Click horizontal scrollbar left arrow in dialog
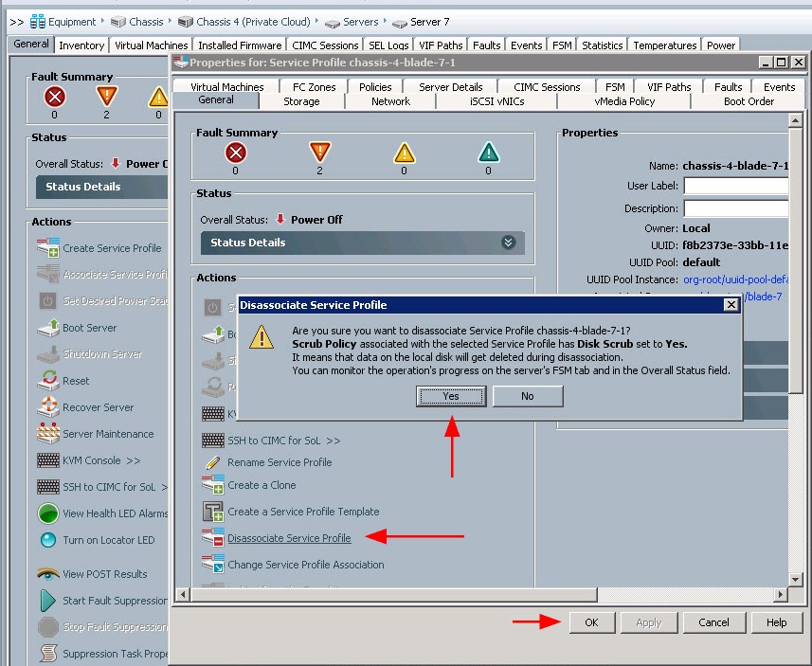 [182, 595]
